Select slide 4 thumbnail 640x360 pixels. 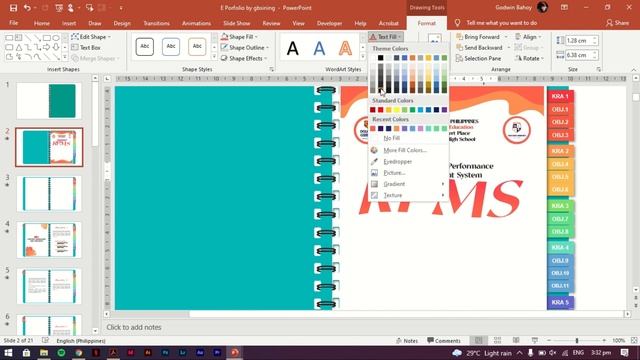coord(49,240)
